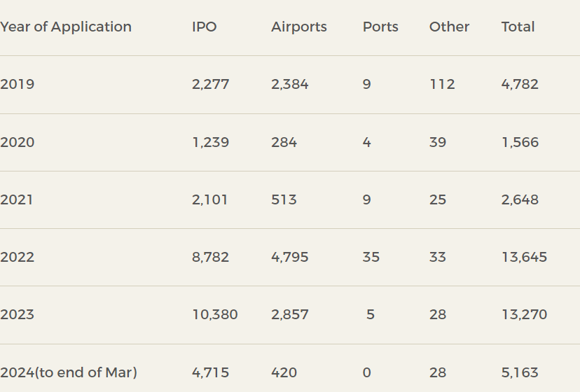
Task: Select the 2024(to end of Mar) row label
Action: [x=69, y=372]
